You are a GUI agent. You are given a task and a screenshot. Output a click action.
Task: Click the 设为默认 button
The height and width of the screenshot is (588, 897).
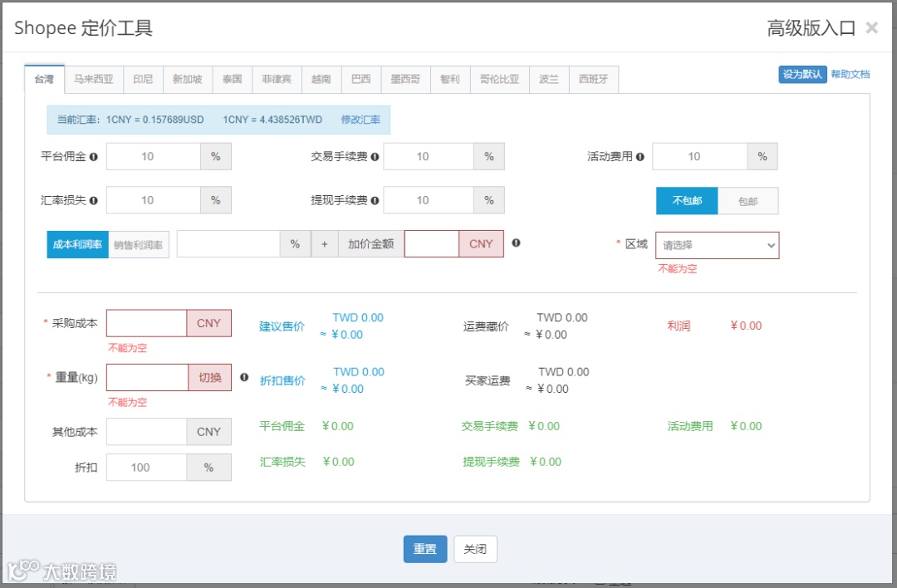(802, 75)
